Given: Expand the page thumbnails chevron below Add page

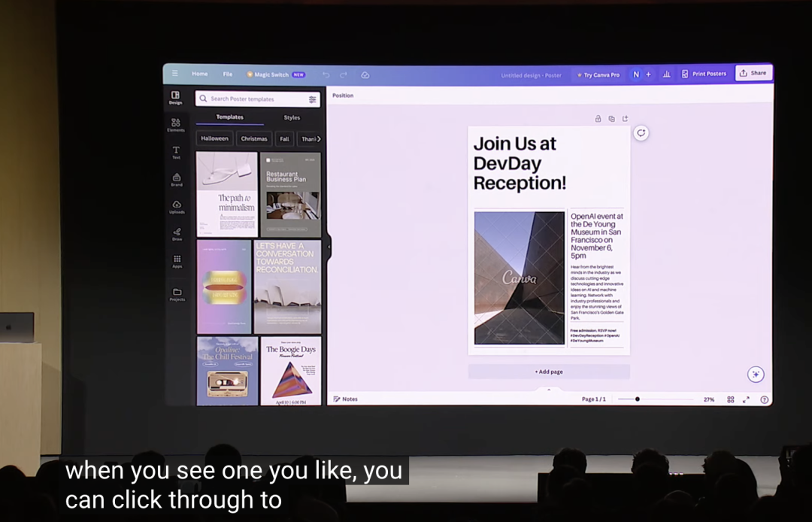Looking at the screenshot, I should pyautogui.click(x=549, y=390).
